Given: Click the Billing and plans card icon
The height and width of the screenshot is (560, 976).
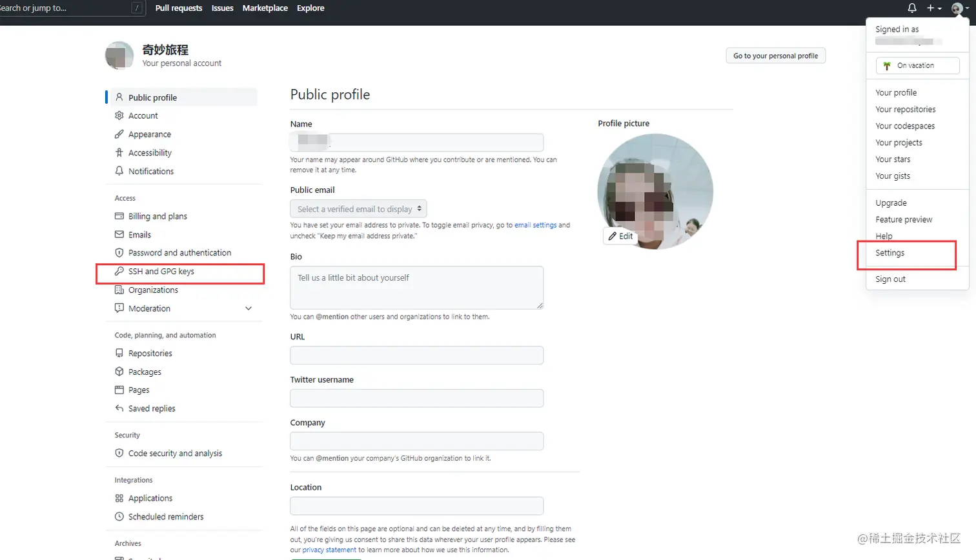Looking at the screenshot, I should 119,216.
